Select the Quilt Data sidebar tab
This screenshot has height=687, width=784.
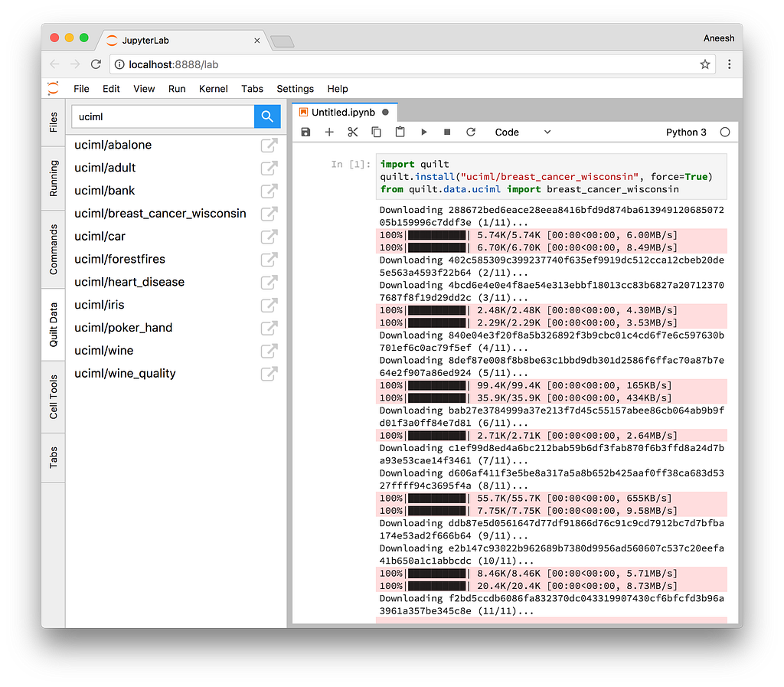pos(53,325)
